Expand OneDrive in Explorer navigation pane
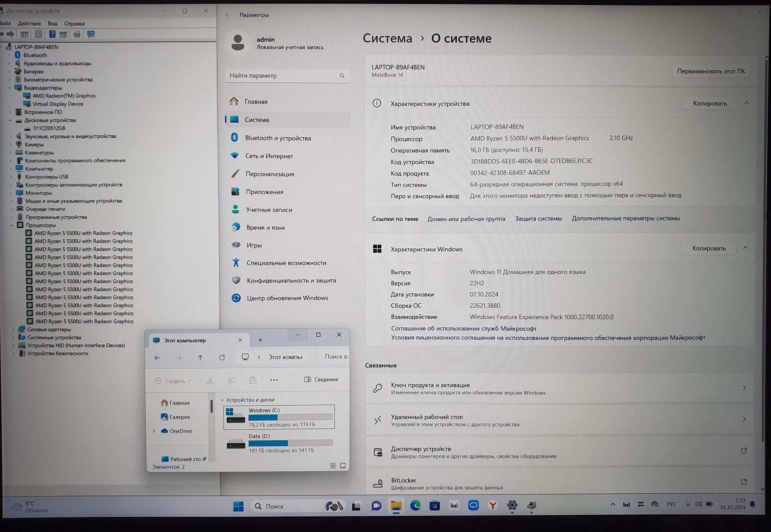 pos(154,431)
